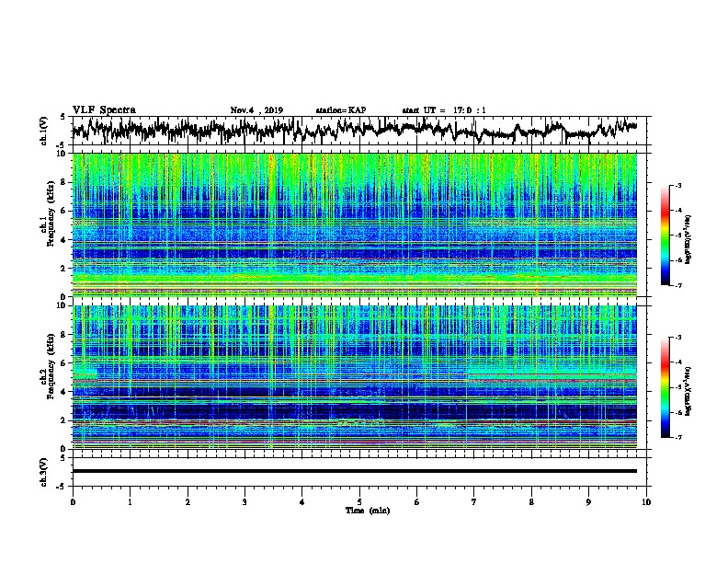Screen dimensions: 728x563
Task: Click the time axis tick label "7"
Action: coord(474,502)
